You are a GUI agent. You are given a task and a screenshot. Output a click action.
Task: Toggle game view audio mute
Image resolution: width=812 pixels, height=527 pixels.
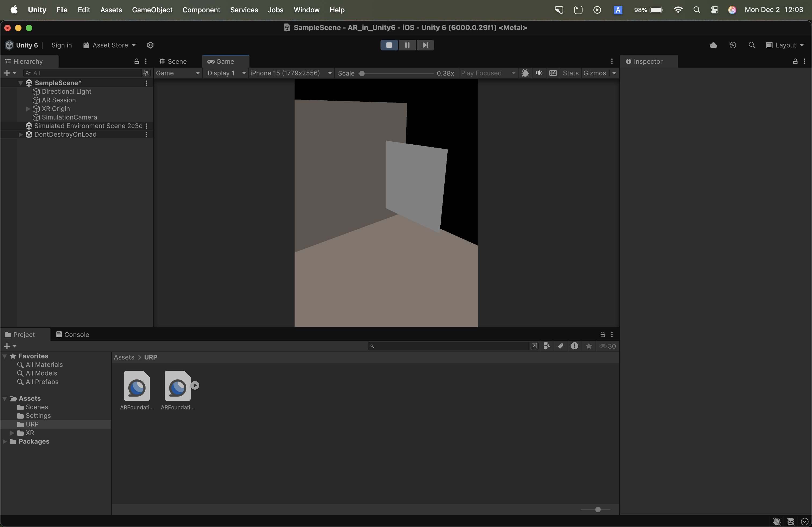coord(539,73)
